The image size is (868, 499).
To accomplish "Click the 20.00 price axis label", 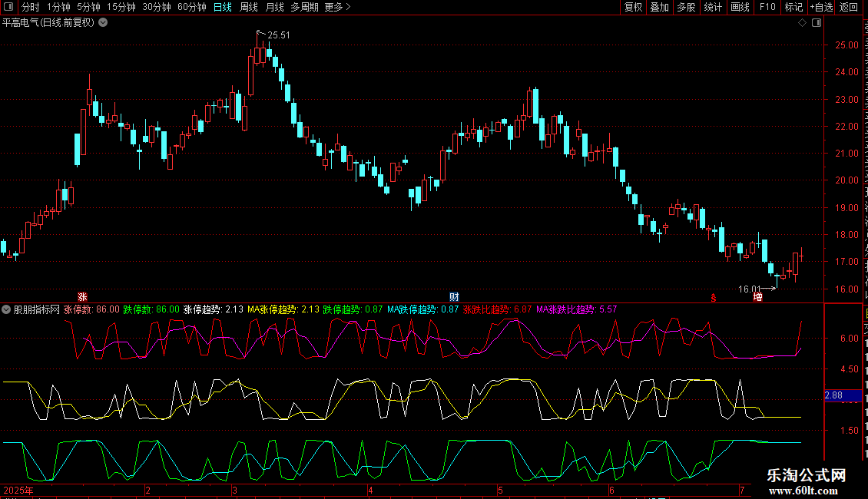I will click(x=846, y=180).
